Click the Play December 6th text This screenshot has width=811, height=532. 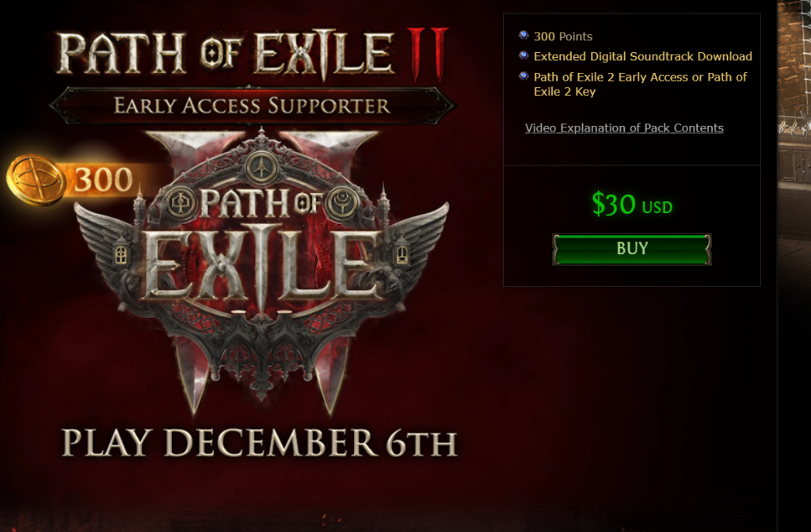click(x=259, y=443)
